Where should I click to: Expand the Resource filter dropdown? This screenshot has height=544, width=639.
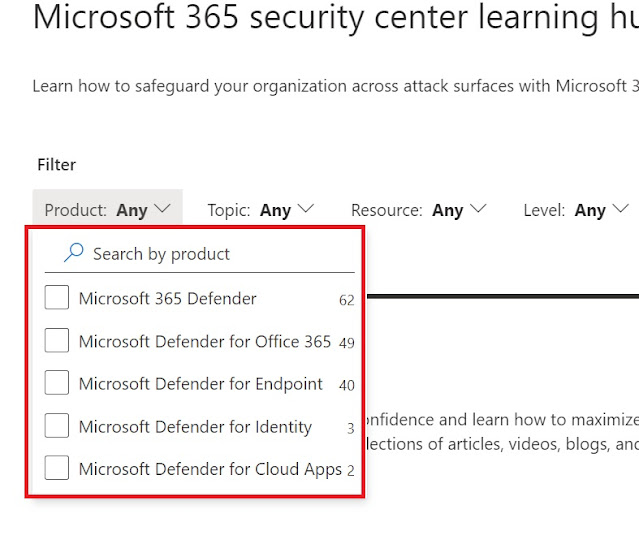[418, 210]
